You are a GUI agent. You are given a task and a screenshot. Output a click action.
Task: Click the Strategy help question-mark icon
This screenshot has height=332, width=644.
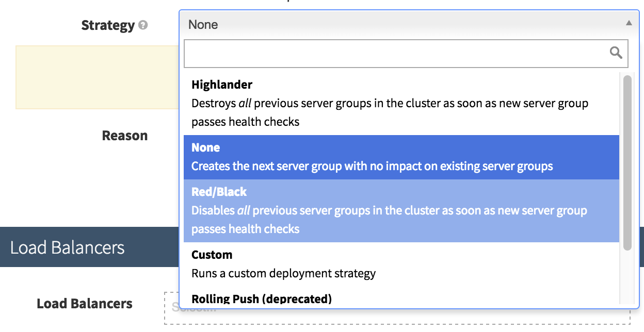click(143, 25)
